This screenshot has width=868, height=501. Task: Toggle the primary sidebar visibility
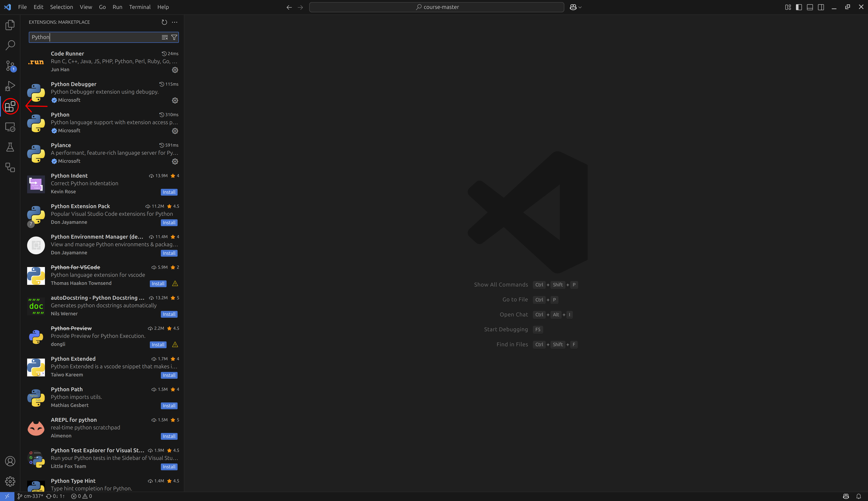799,7
